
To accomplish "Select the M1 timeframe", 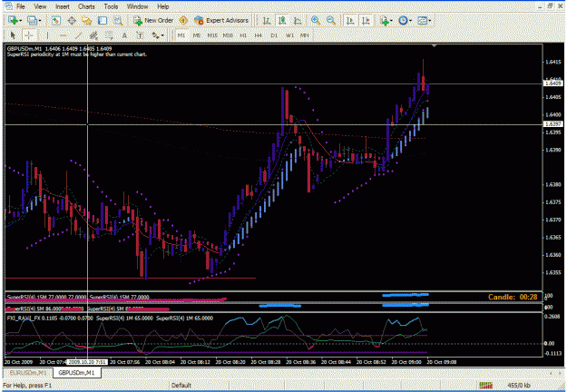I will point(181,35).
